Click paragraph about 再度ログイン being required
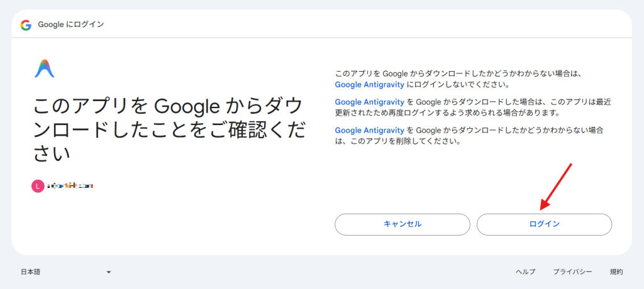644x289 pixels. pyautogui.click(x=472, y=107)
